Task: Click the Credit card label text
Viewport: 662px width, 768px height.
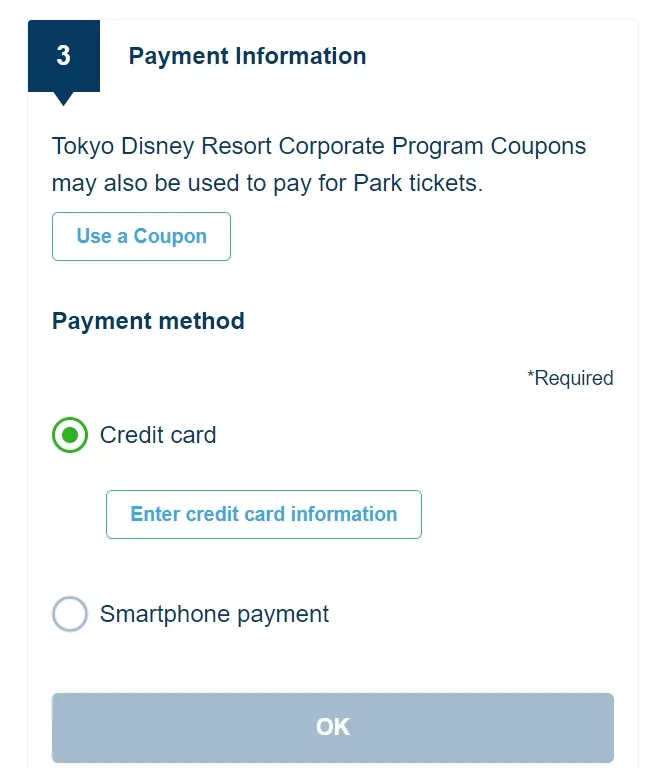Action: point(158,436)
